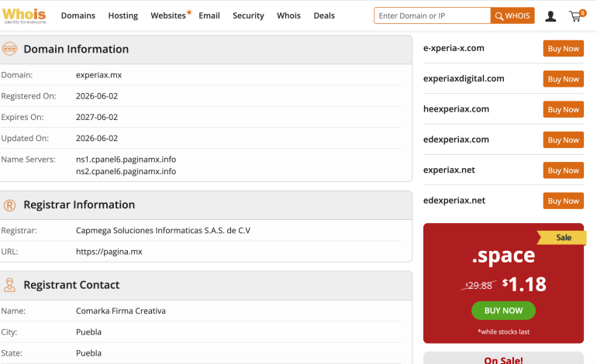597x364 pixels.
Task: Click green BUY NOW in .space ad
Action: 503,311
